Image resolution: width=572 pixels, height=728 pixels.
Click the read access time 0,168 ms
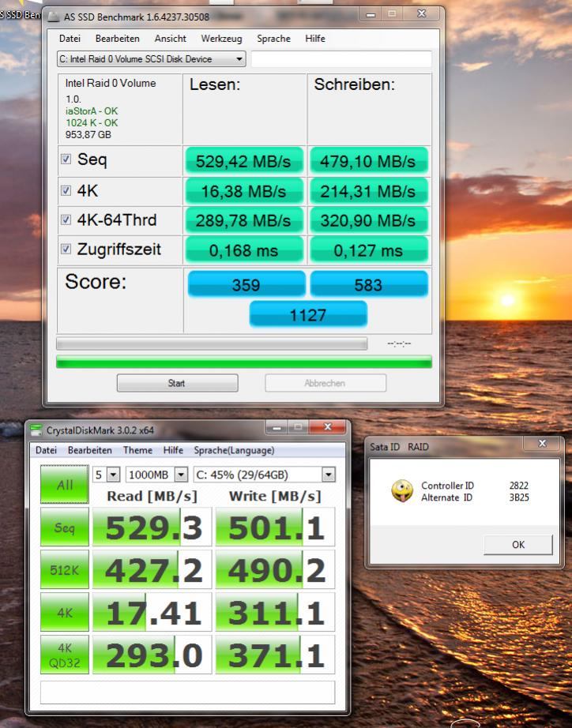pyautogui.click(x=243, y=250)
